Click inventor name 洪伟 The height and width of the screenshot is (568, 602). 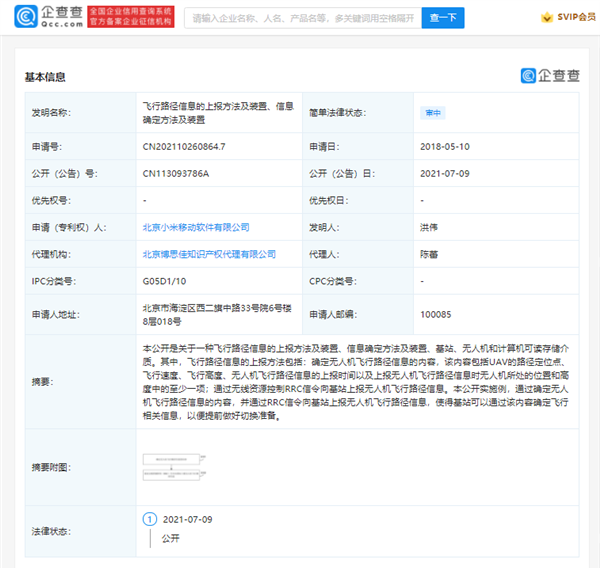click(431, 228)
